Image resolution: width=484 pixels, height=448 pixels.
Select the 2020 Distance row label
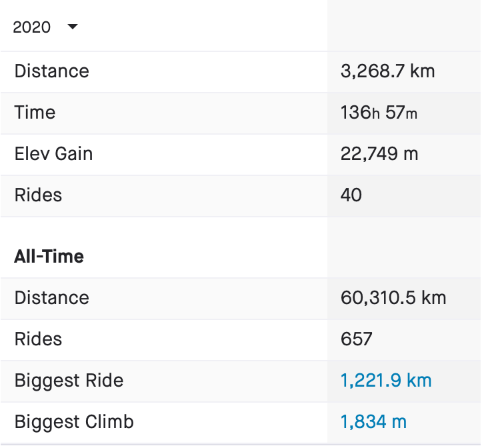point(51,71)
